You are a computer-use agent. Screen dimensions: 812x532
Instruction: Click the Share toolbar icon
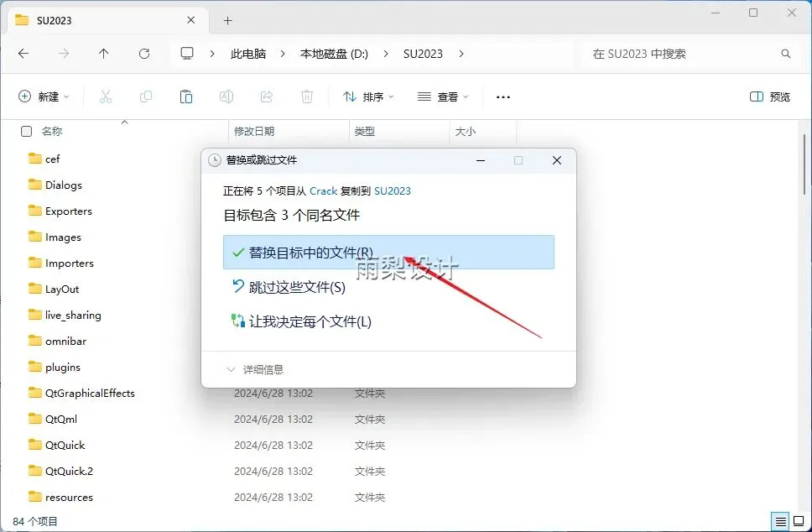(x=267, y=96)
